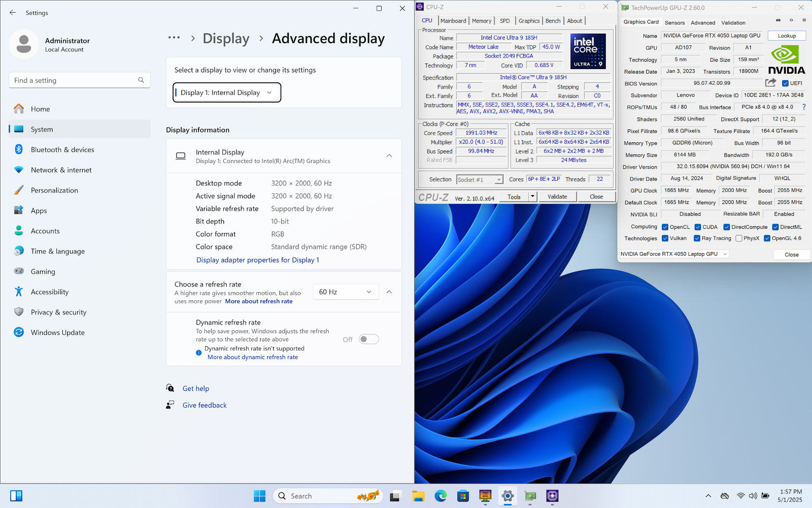812x508 pixels.
Task: Launch Microsoft Edge from the taskbar
Action: pos(441,496)
